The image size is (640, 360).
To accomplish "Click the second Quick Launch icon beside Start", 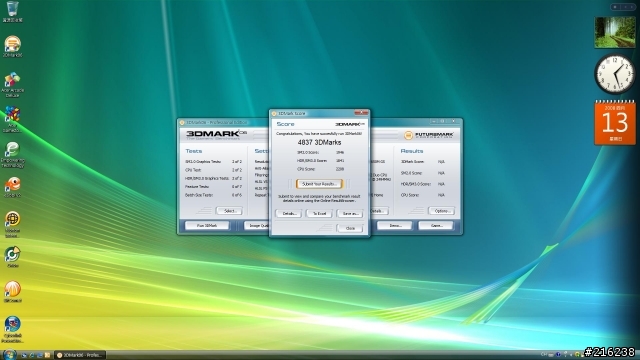I will click(32, 355).
